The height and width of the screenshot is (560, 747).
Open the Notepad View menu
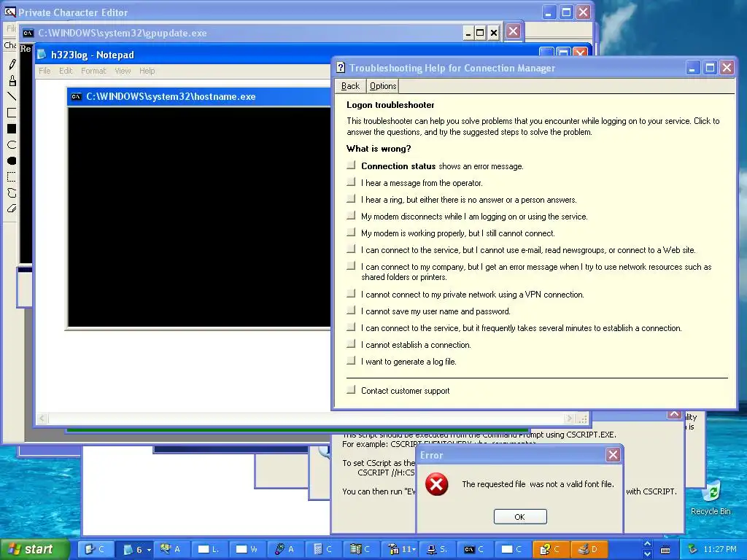(x=123, y=71)
